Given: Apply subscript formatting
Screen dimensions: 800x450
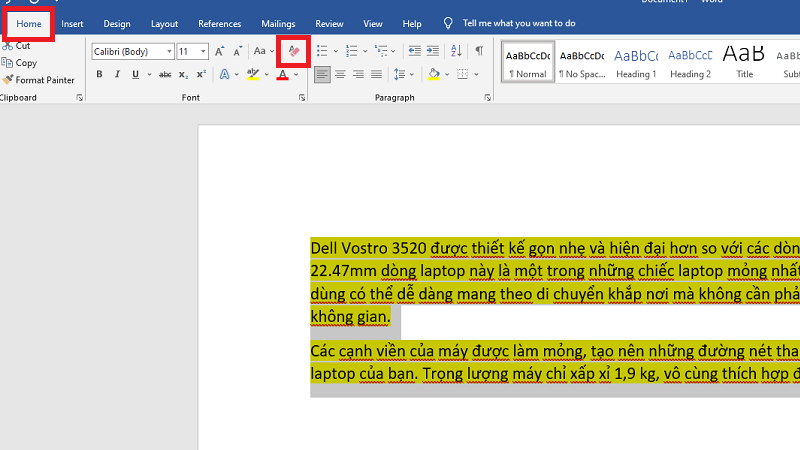Looking at the screenshot, I should [182, 74].
